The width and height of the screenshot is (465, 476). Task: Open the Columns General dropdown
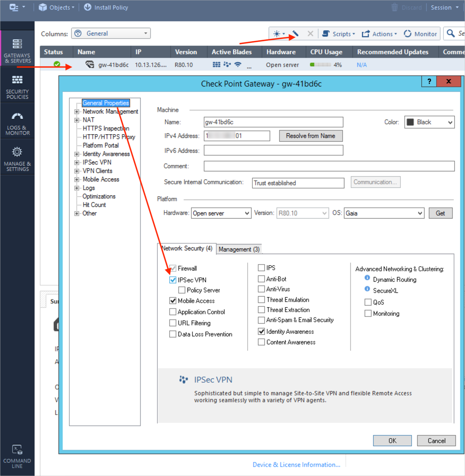coord(111,33)
